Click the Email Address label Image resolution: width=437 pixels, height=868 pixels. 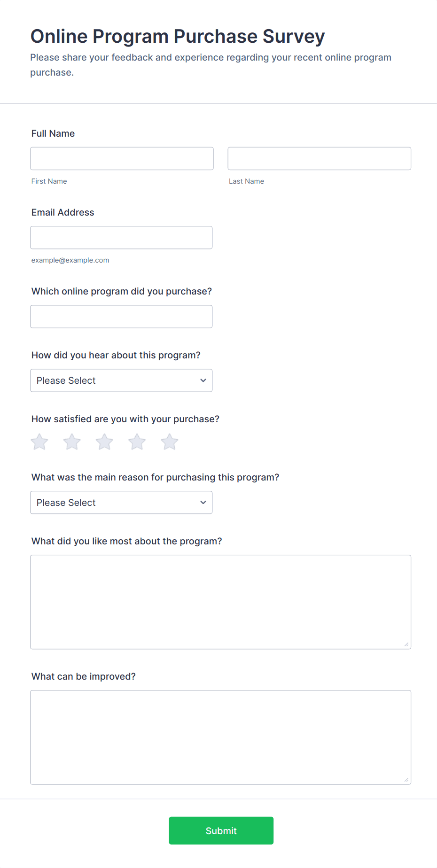[x=62, y=212]
